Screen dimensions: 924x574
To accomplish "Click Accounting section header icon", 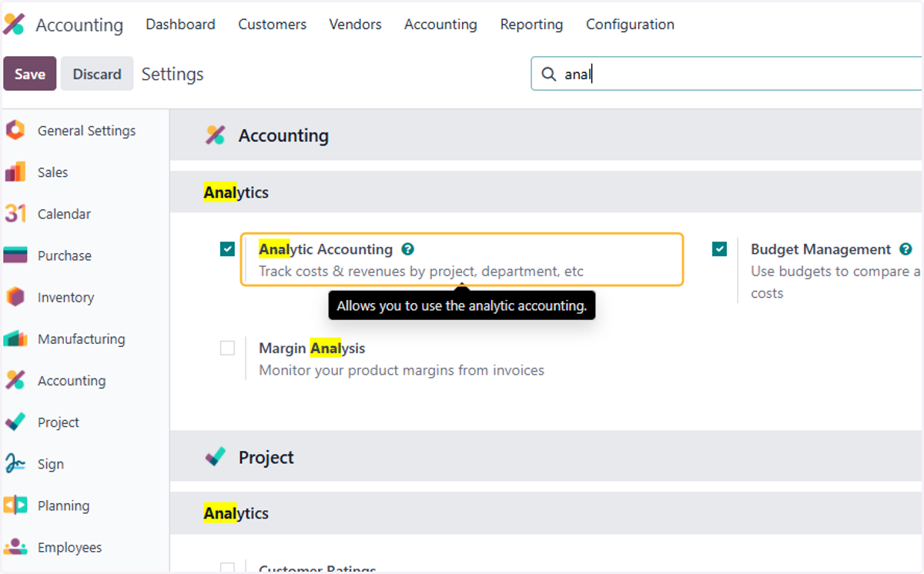I will [215, 135].
